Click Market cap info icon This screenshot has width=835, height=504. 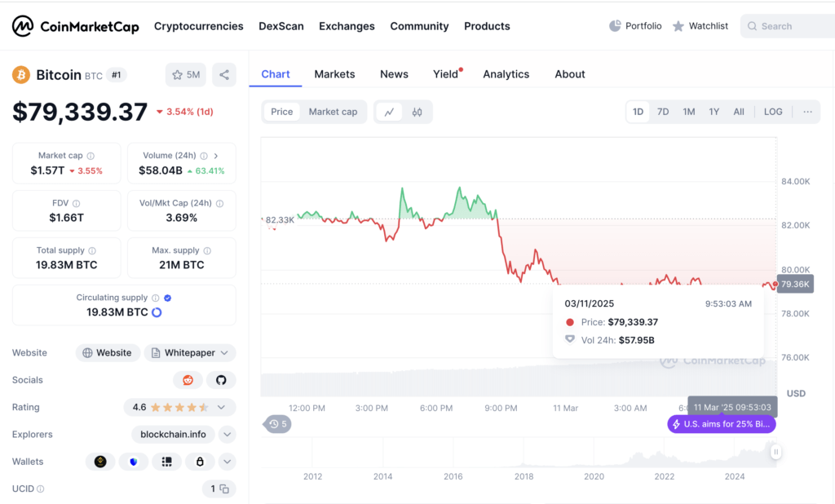point(91,156)
